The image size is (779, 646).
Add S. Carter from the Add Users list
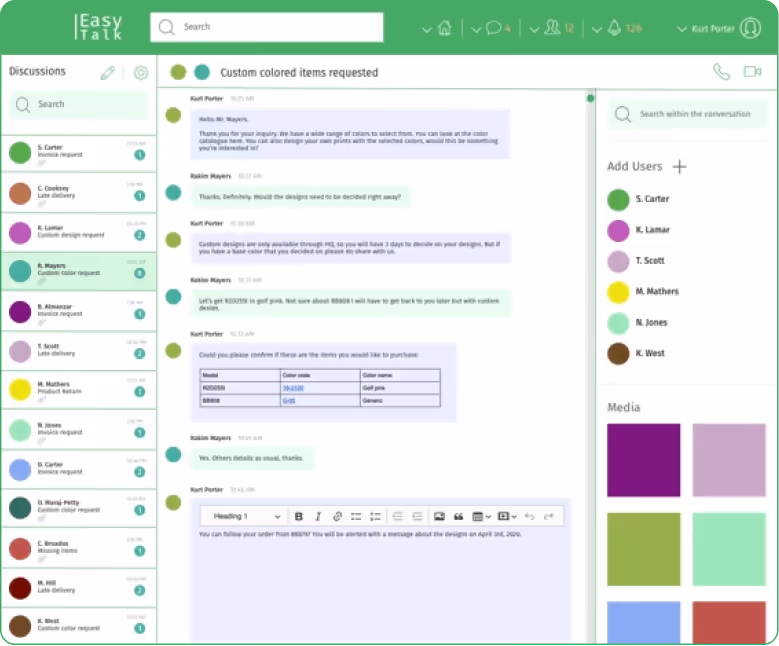650,199
